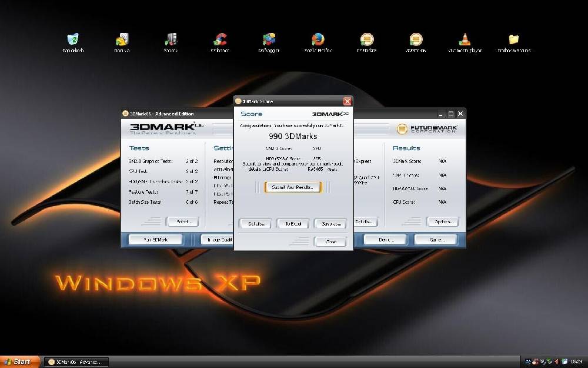Launch Mozilla Firefox from the desktop
Image resolution: width=588 pixels, height=368 pixels.
(x=318, y=42)
